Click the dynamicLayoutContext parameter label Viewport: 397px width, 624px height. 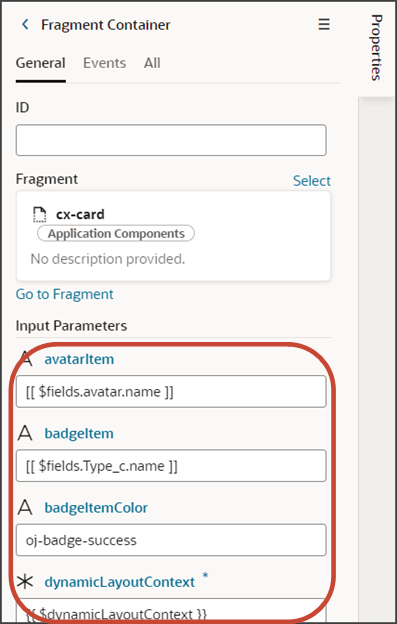pyautogui.click(x=120, y=582)
